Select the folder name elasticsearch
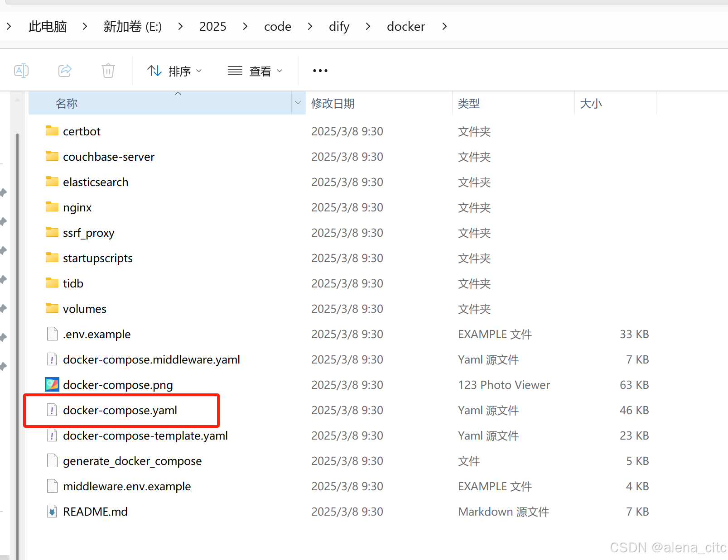The height and width of the screenshot is (560, 728). tap(96, 182)
